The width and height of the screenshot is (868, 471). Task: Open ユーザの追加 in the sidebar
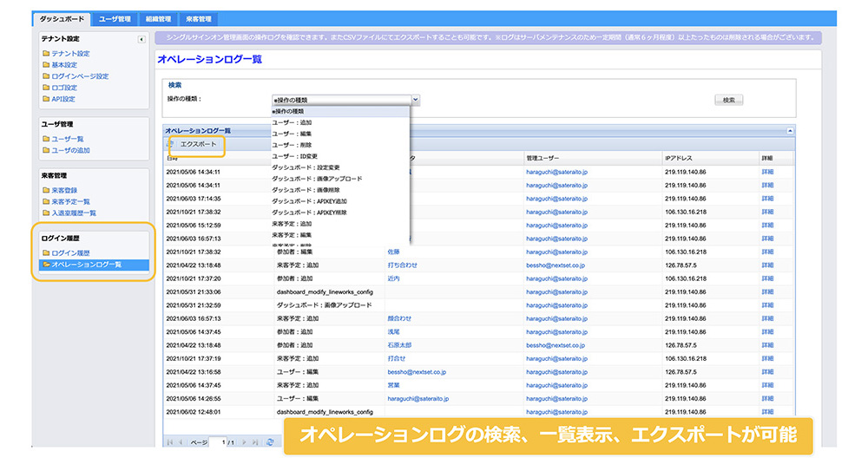pos(70,150)
